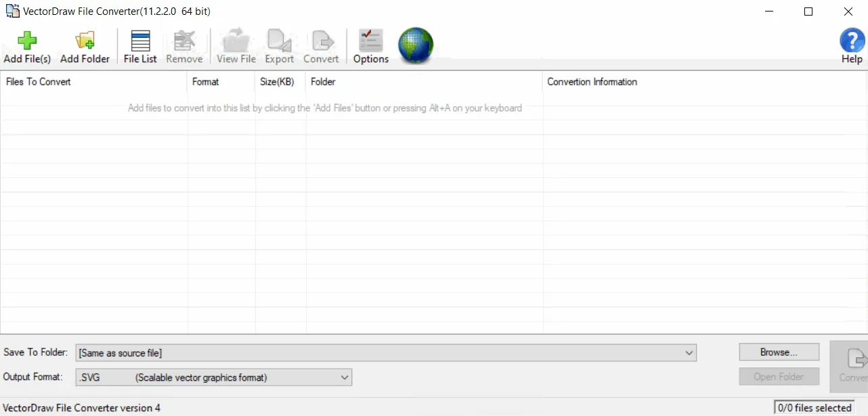Viewport: 868px width, 416px height.
Task: Open the Output Format .SVG dropdown
Action: (345, 377)
